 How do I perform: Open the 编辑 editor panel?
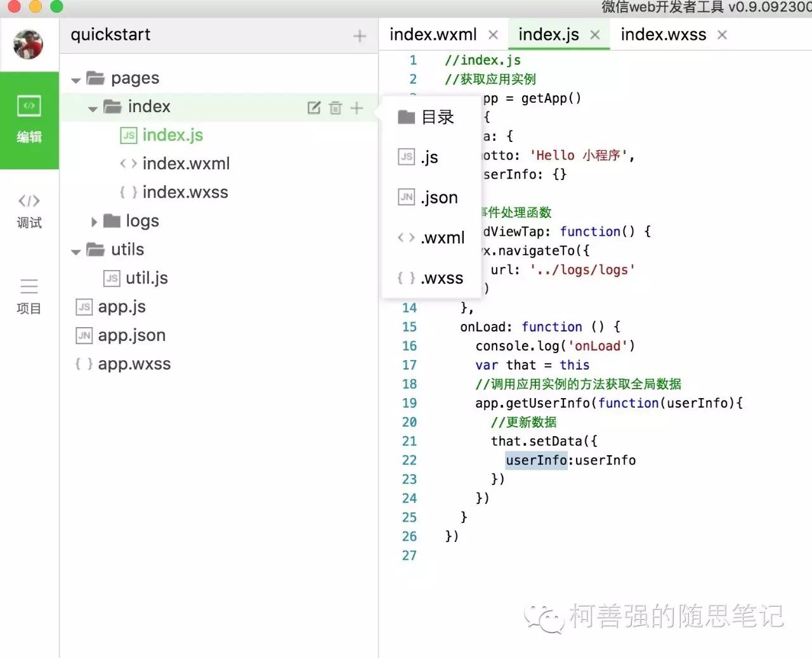pyautogui.click(x=29, y=120)
